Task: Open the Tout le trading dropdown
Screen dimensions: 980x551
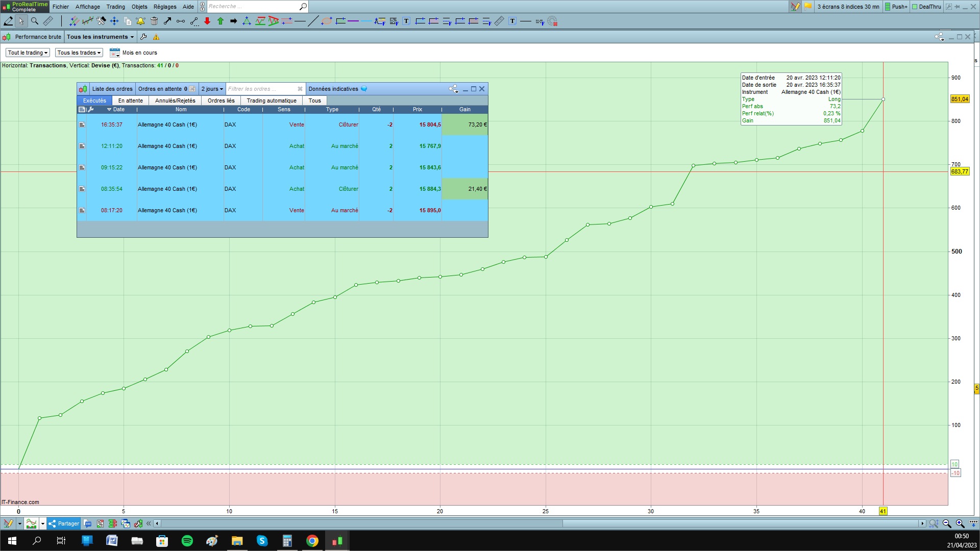Action: (x=28, y=53)
